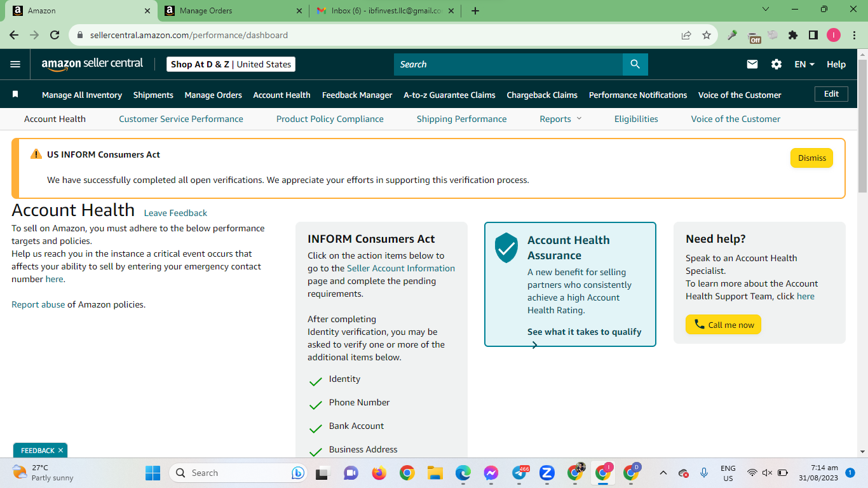Open Windows Start menu
This screenshot has width=868, height=488.
pos(153,473)
